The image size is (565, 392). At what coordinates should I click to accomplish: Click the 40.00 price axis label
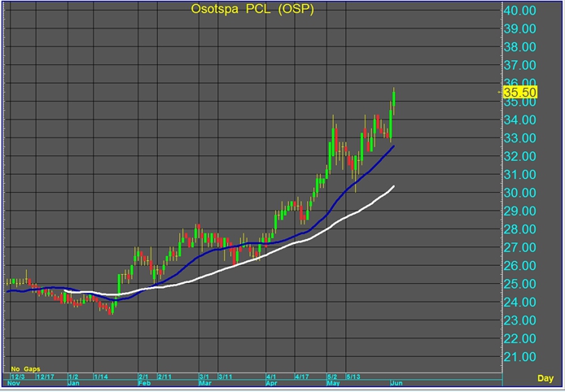point(519,11)
